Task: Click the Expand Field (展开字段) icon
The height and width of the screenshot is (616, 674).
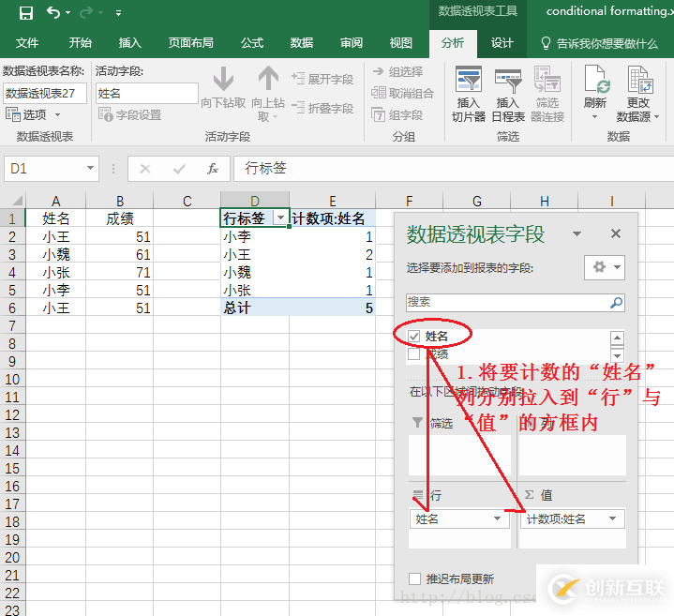Action: pyautogui.click(x=298, y=80)
